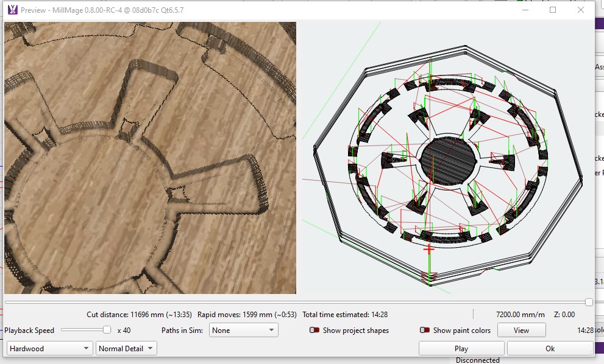Click the wood simulation render view

(x=150, y=158)
